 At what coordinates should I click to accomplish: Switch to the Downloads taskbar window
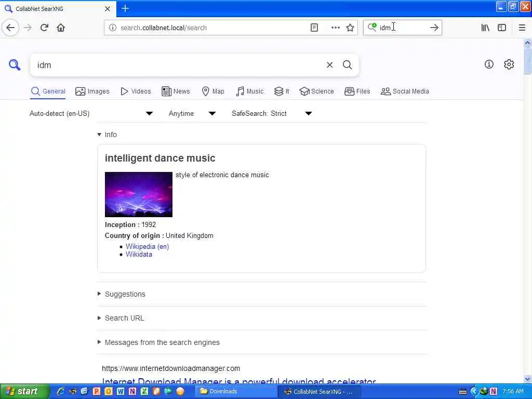236,391
